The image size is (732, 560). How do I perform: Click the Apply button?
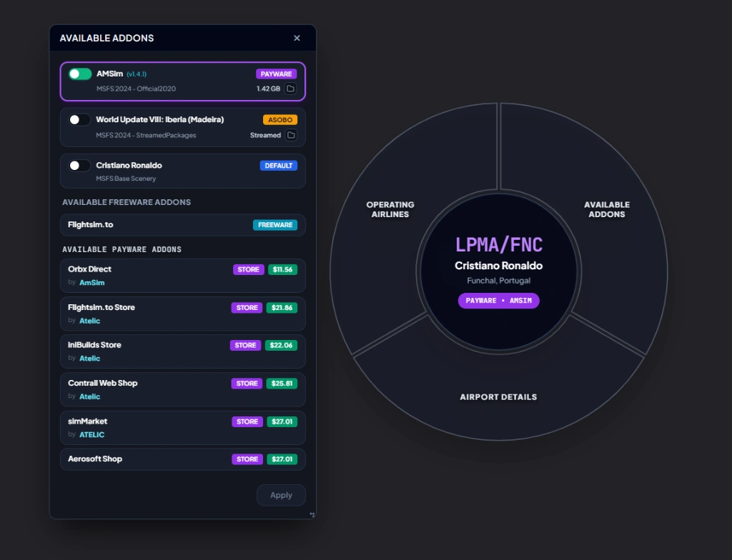281,495
